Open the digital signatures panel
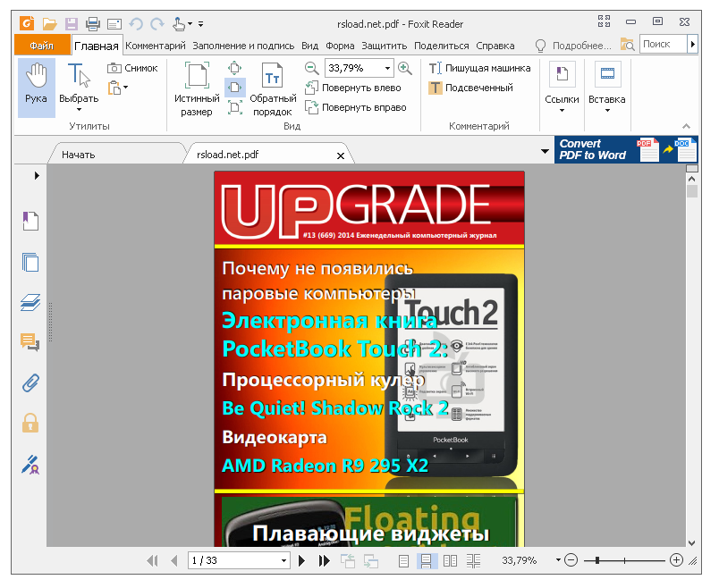 (x=30, y=465)
